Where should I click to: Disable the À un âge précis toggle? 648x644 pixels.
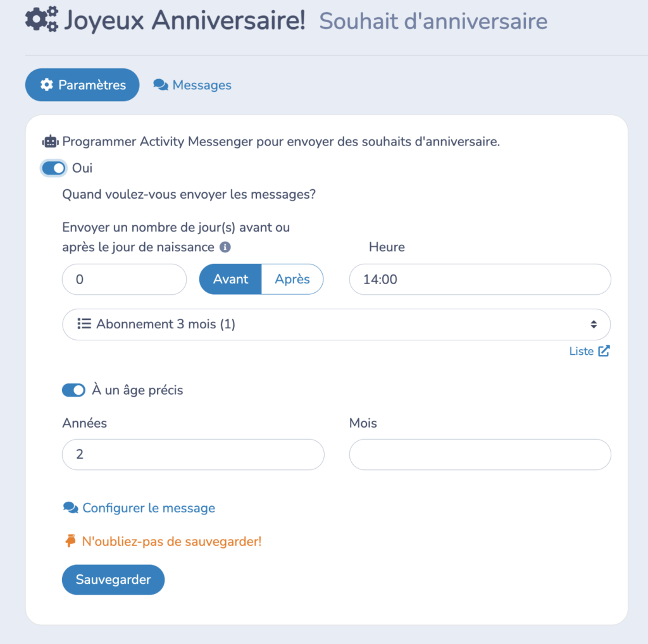(73, 390)
